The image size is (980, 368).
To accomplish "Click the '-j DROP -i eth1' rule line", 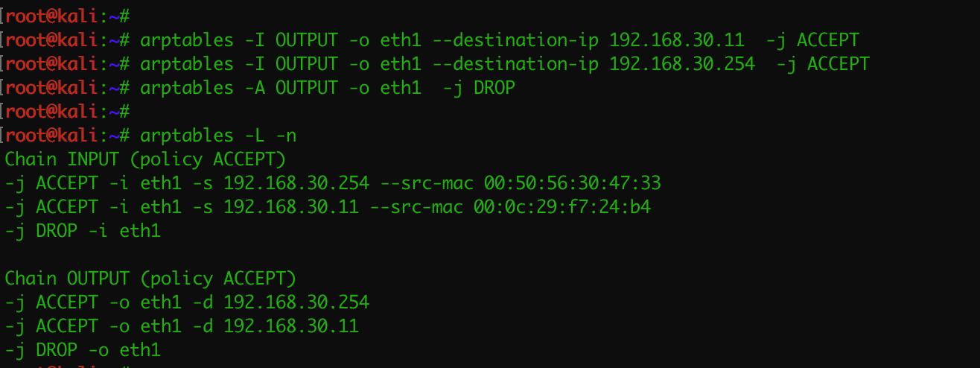I will [x=83, y=230].
